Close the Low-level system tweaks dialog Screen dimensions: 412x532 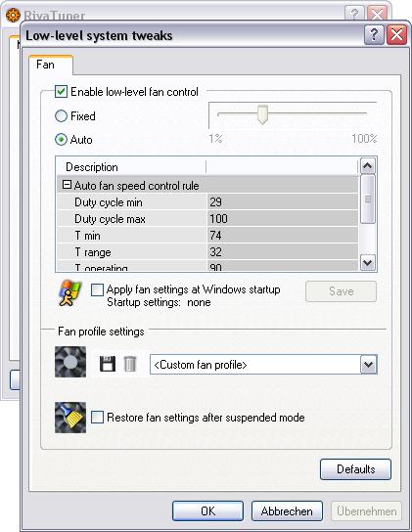coord(396,34)
